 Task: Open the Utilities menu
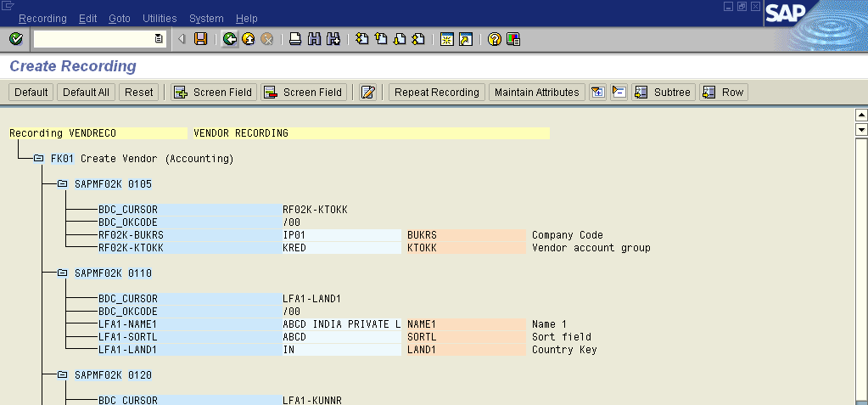[160, 18]
